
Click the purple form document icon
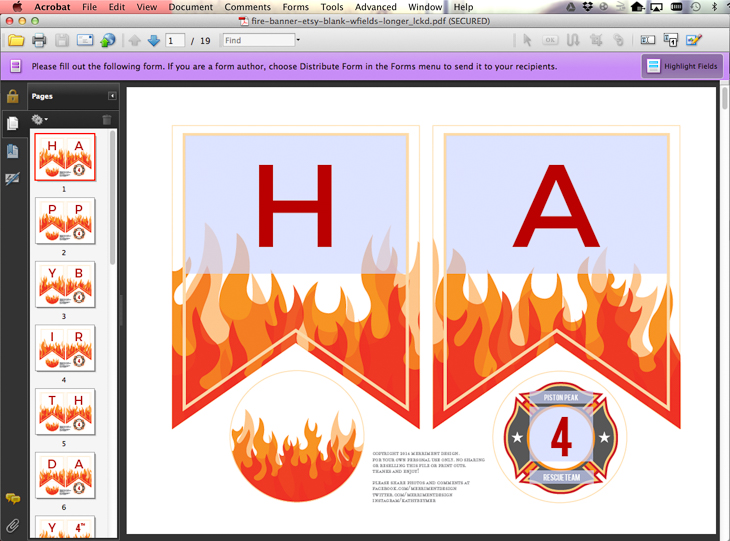[x=15, y=66]
